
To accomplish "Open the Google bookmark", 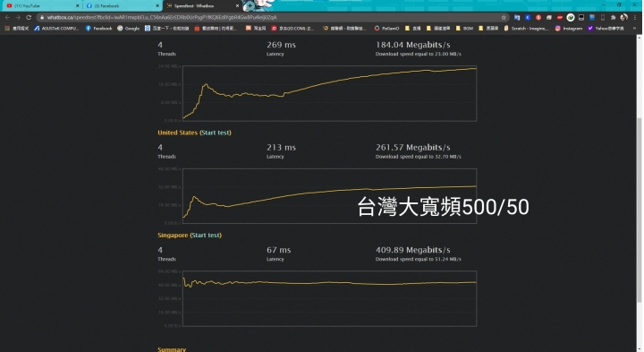I will [x=129, y=29].
